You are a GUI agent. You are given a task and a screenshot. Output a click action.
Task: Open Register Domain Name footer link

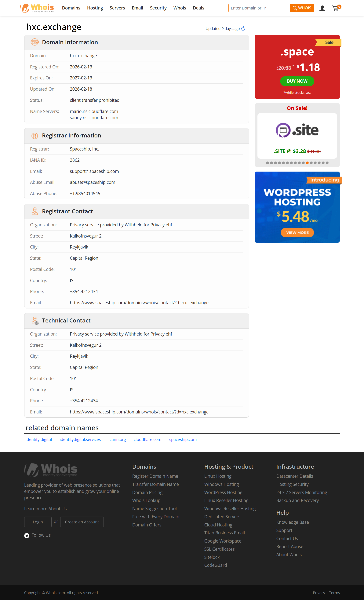coord(155,476)
